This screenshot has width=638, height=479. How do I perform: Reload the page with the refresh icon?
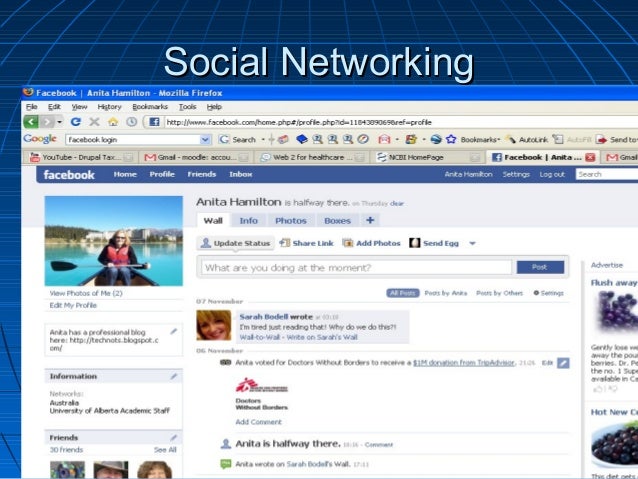[76, 122]
